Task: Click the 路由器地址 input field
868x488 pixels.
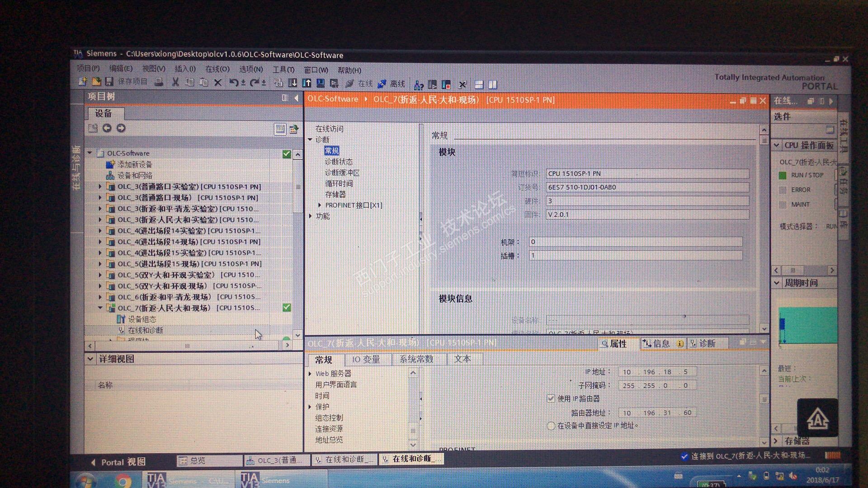Action: coord(656,413)
